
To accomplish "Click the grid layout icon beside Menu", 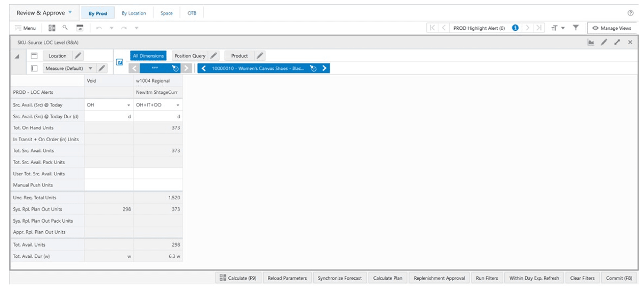I will point(52,28).
